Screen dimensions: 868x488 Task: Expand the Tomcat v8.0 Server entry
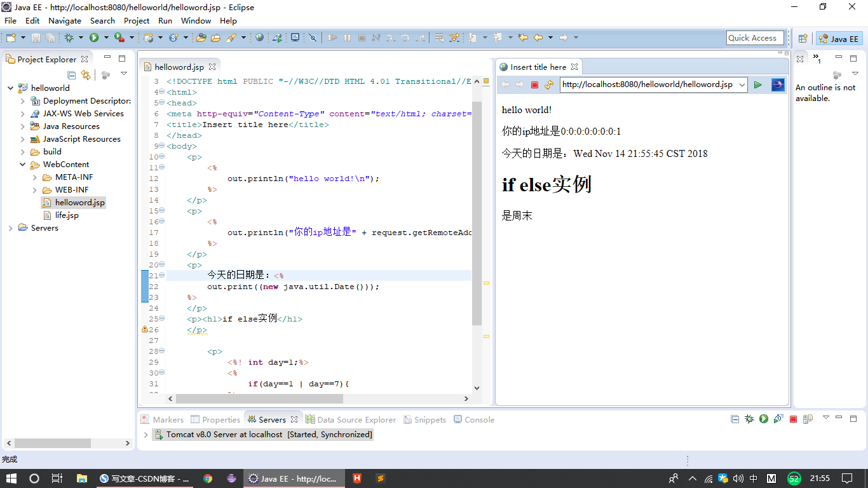(x=146, y=435)
